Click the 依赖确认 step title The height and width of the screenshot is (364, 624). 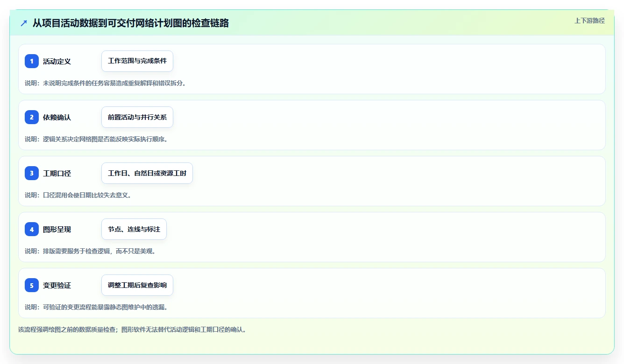click(57, 117)
